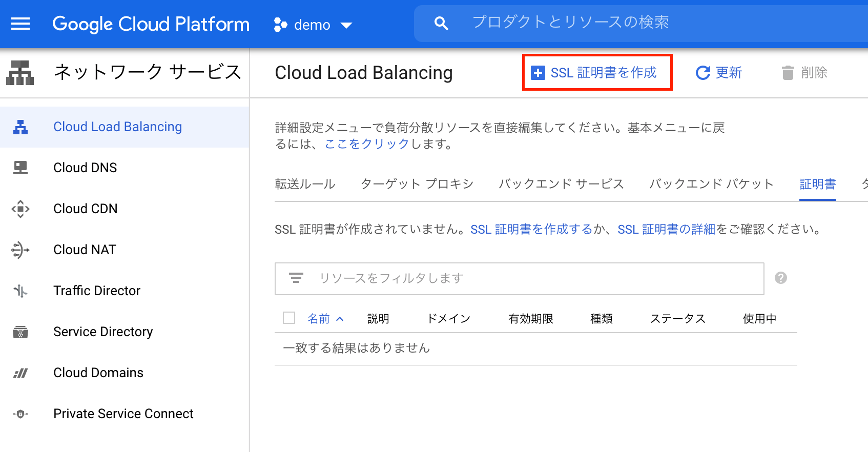This screenshot has width=868, height=452.
Task: Click the Network Services header icon
Action: coord(20,73)
